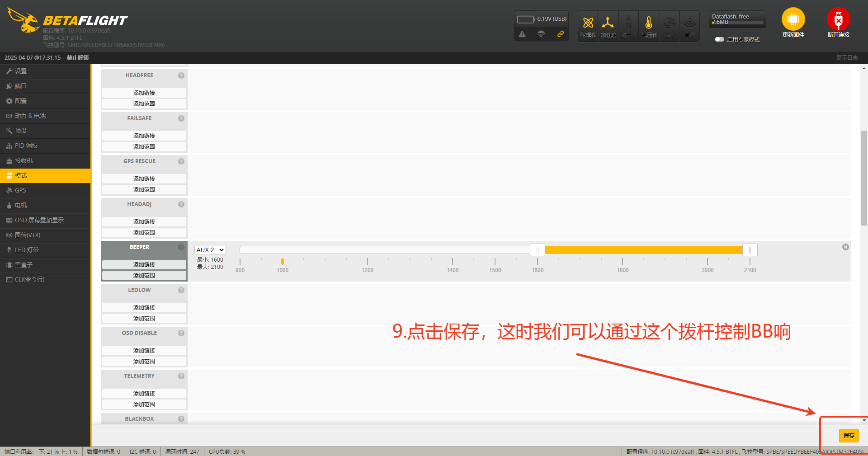Open the 设置 setup tab
This screenshot has height=456, width=868.
[45, 71]
